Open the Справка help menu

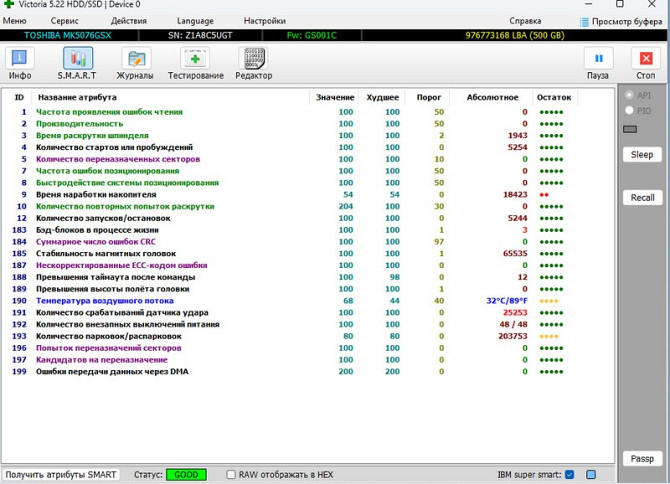pyautogui.click(x=525, y=21)
